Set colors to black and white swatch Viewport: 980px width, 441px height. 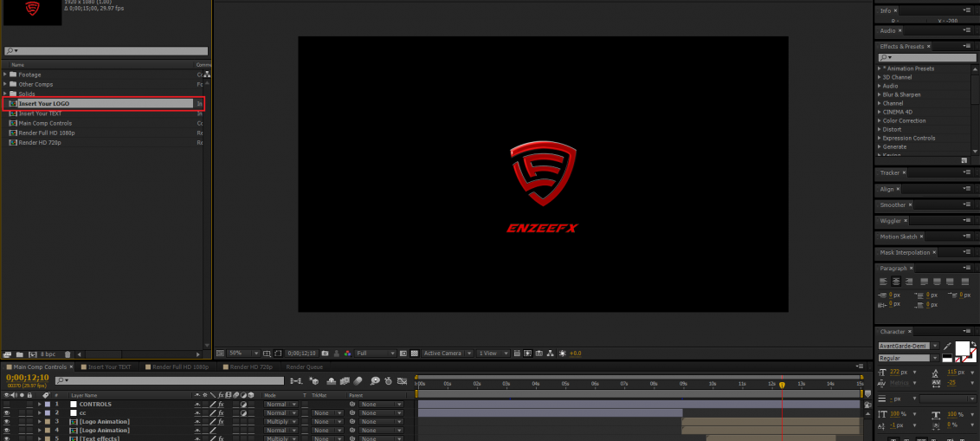(x=947, y=358)
